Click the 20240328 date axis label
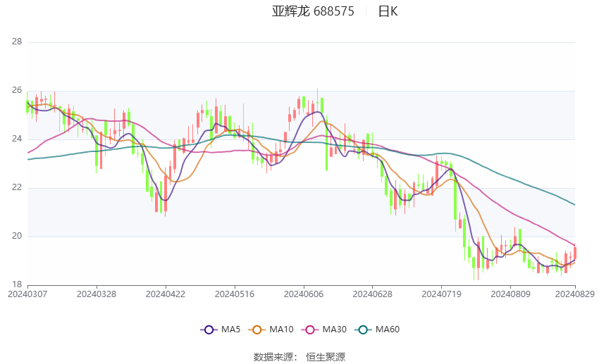Screen dimensions: 599x364 (x=97, y=294)
